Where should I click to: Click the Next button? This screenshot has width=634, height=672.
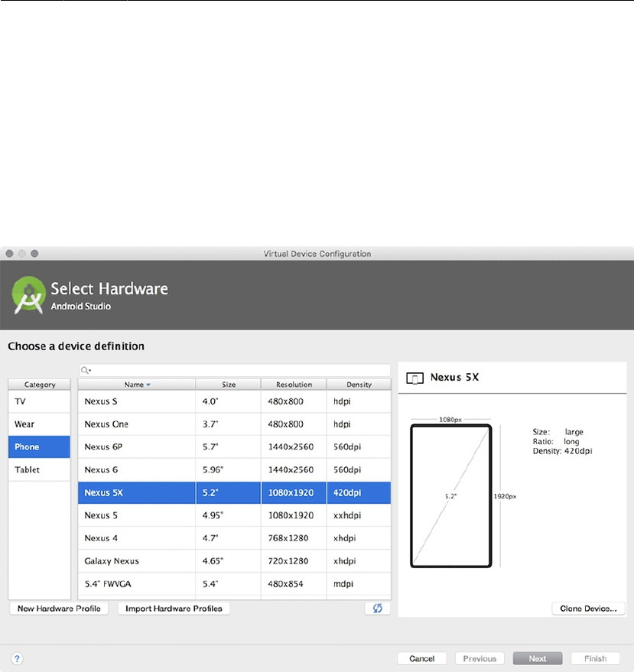point(538,659)
